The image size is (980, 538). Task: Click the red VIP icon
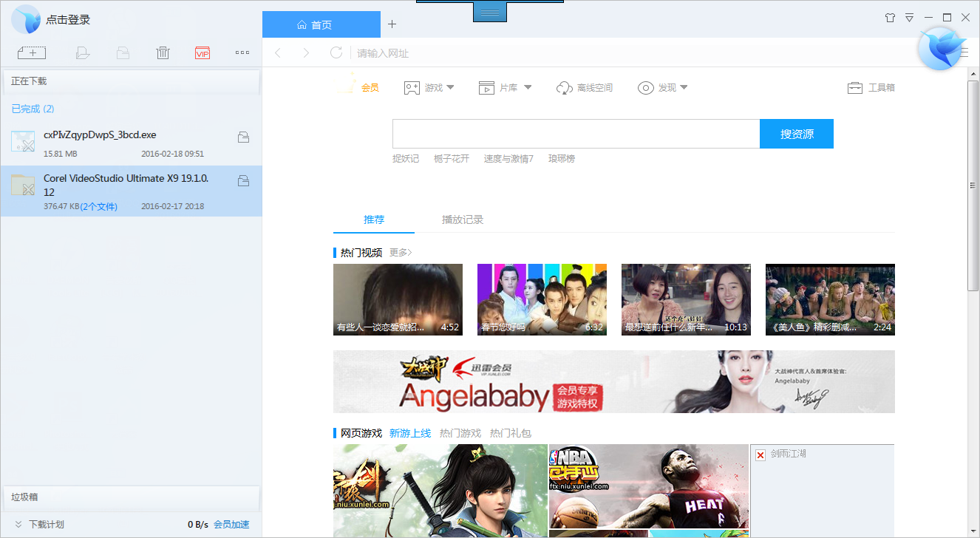(203, 52)
